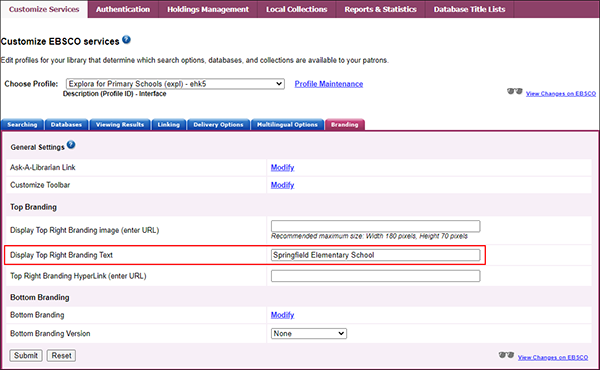Modify the Customize Toolbar setting
Image resolution: width=600 pixels, height=370 pixels.
(x=282, y=185)
